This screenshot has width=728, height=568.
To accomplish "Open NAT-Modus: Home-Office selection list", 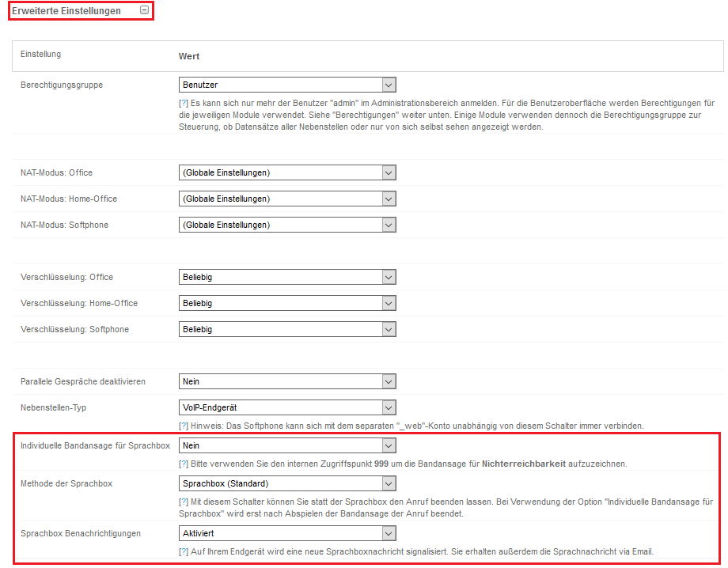I will click(x=287, y=199).
